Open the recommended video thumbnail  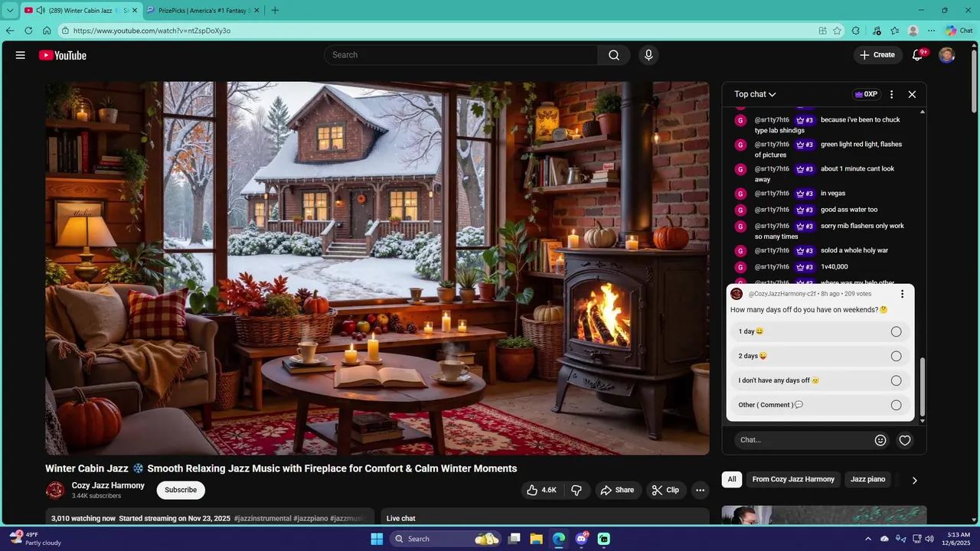coord(824,516)
